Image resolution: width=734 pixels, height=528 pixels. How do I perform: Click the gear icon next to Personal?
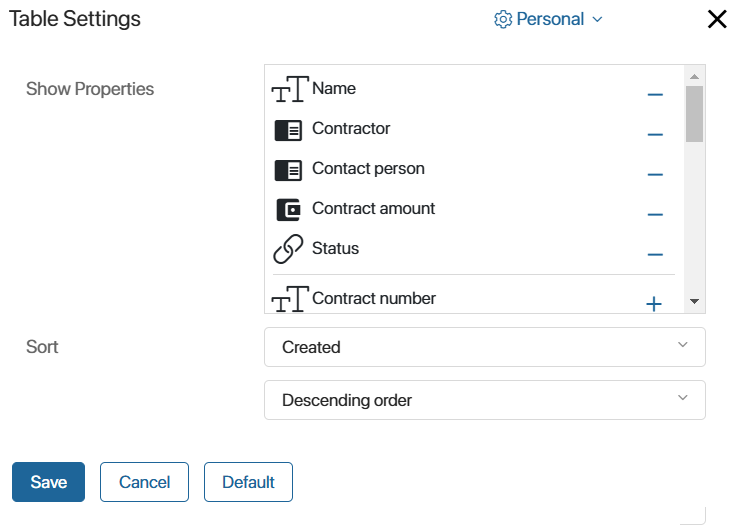pos(503,19)
